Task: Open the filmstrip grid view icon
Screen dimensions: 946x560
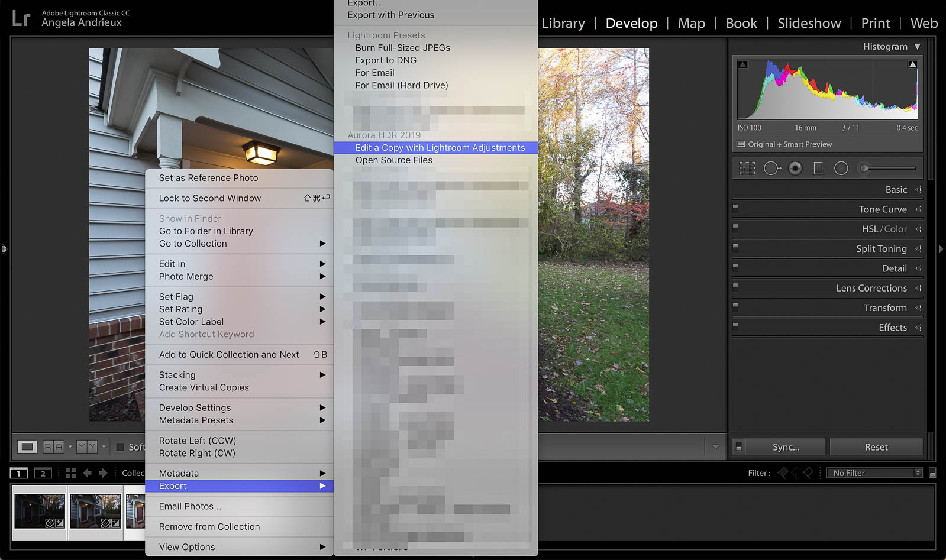Action: pyautogui.click(x=70, y=473)
